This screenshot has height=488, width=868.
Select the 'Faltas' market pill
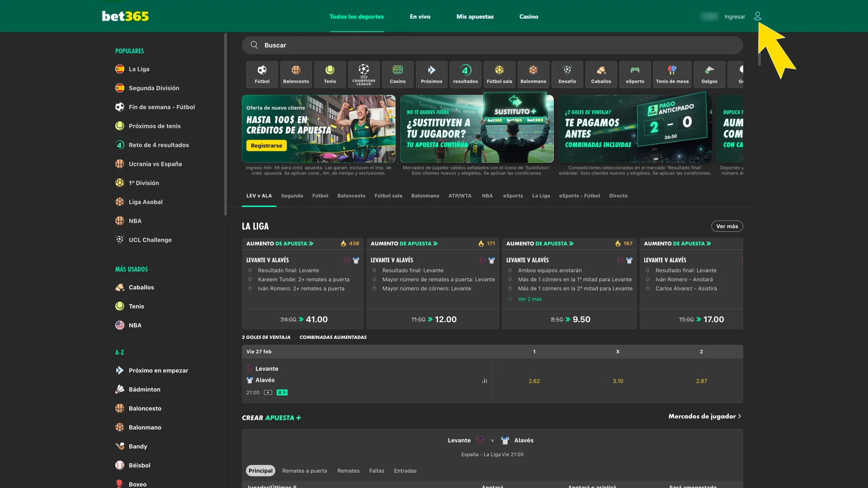coord(377,471)
